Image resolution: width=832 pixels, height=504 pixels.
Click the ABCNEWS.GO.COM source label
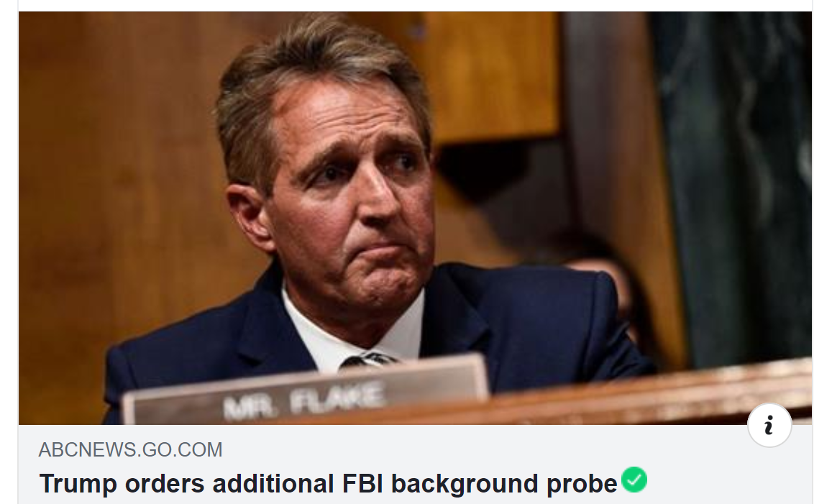131,450
